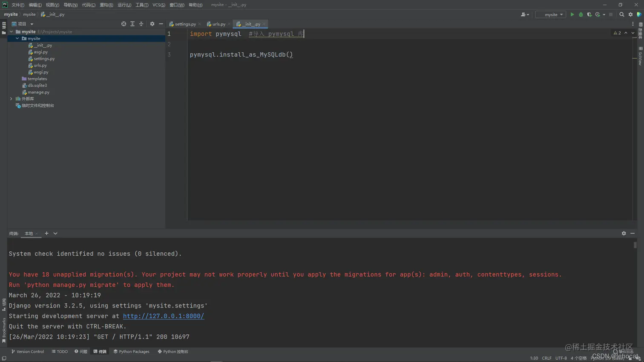
Task: Run the mysite configuration
Action: coord(572,14)
